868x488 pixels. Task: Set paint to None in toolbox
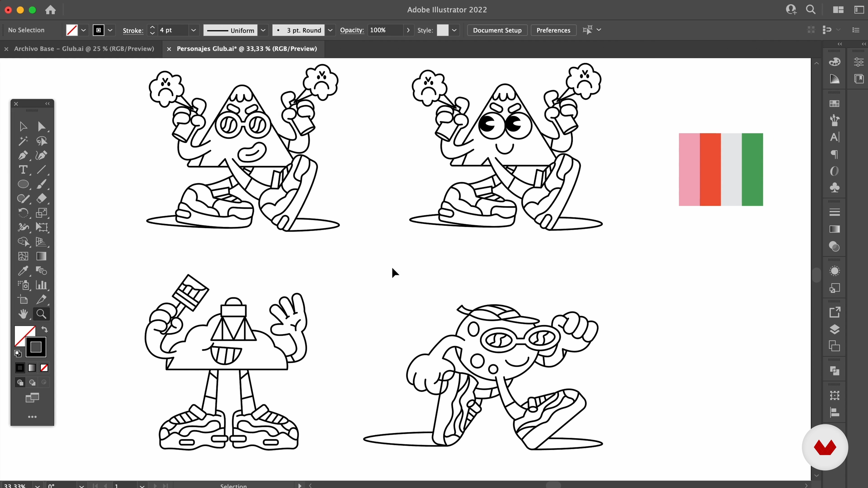click(x=44, y=368)
